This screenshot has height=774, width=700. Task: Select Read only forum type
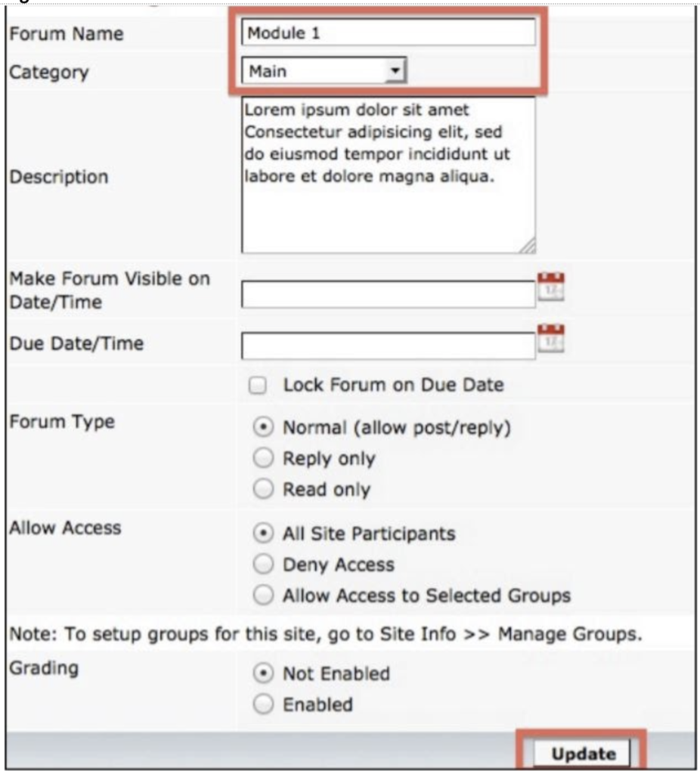263,489
